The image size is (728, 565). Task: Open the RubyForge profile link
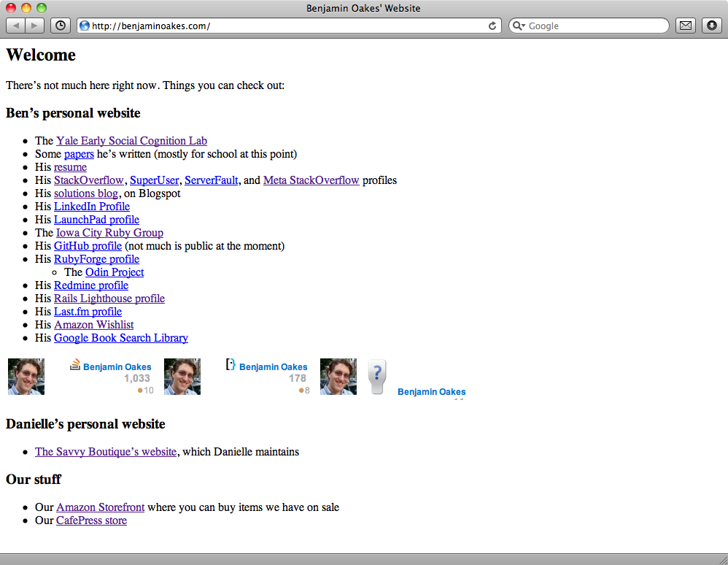pyautogui.click(x=96, y=259)
